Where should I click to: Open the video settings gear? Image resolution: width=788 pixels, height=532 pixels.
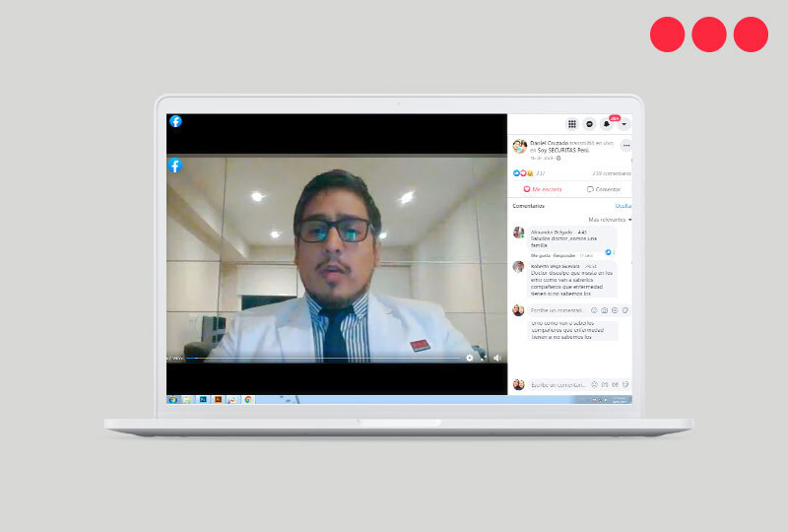coord(470,358)
